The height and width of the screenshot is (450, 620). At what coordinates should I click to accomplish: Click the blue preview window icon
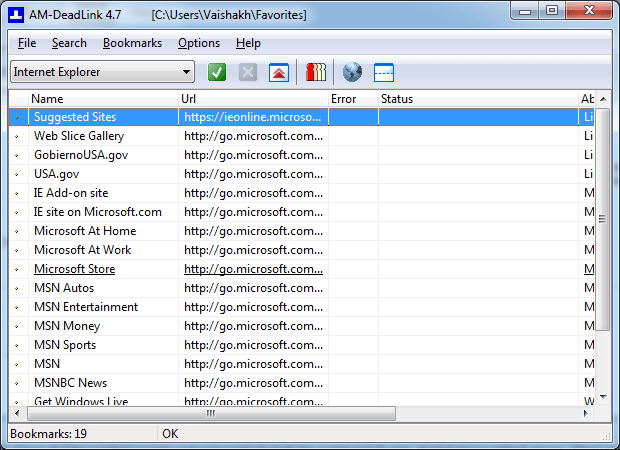(x=384, y=72)
